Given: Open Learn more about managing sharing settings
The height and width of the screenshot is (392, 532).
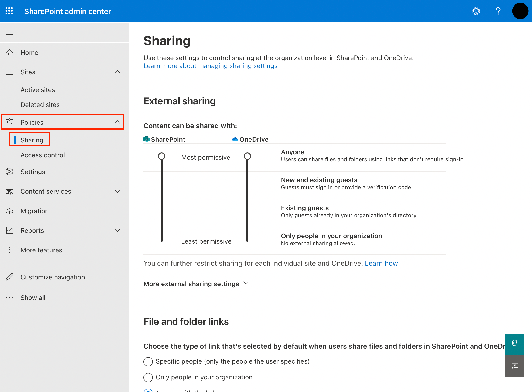Looking at the screenshot, I should click(x=210, y=66).
